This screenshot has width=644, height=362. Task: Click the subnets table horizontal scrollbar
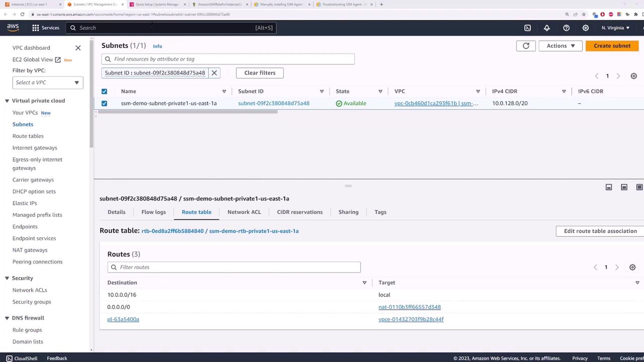(188, 112)
